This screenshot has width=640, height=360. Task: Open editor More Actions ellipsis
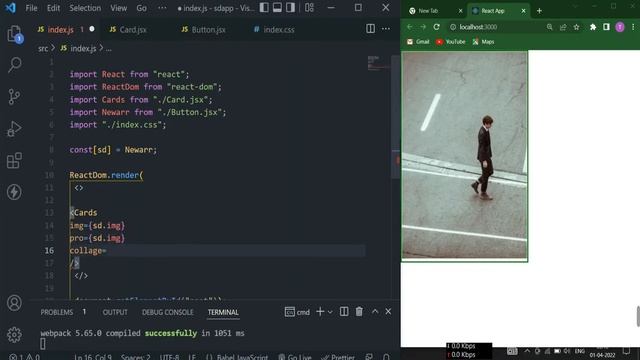coord(386,29)
